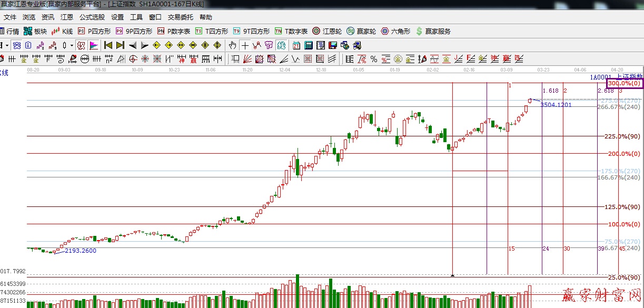Open the 交易委托 menu
This screenshot has height=308, width=644.
tap(181, 17)
